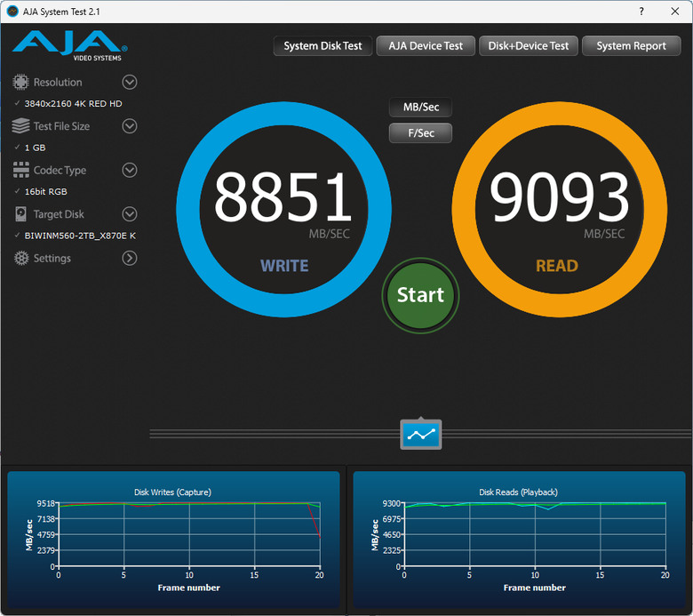Click the AJA Video Systems logo

(x=70, y=45)
